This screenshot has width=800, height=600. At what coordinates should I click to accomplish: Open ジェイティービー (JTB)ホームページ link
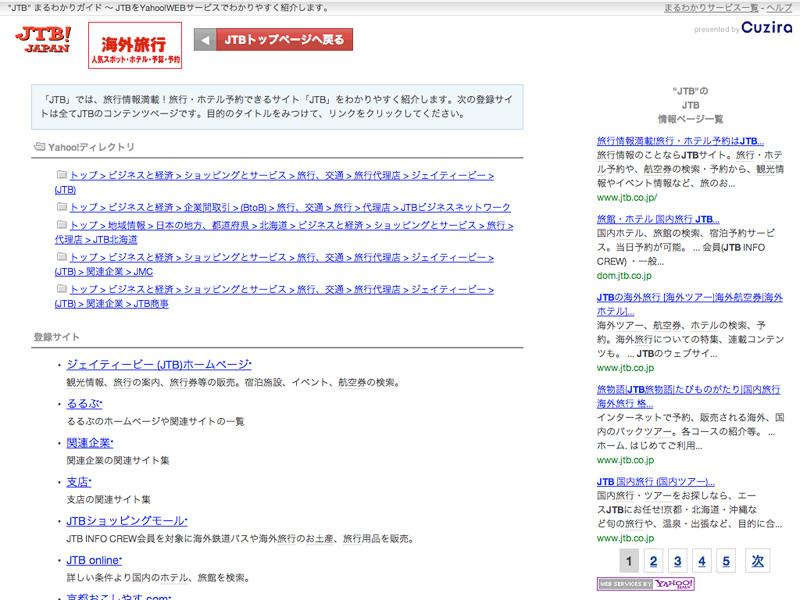(x=159, y=365)
